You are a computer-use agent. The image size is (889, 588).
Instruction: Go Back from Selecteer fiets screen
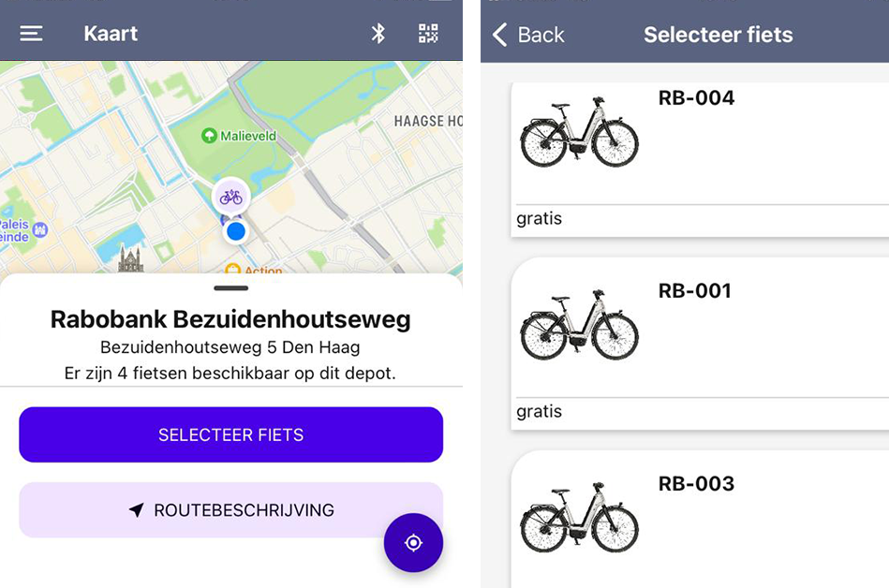(528, 35)
